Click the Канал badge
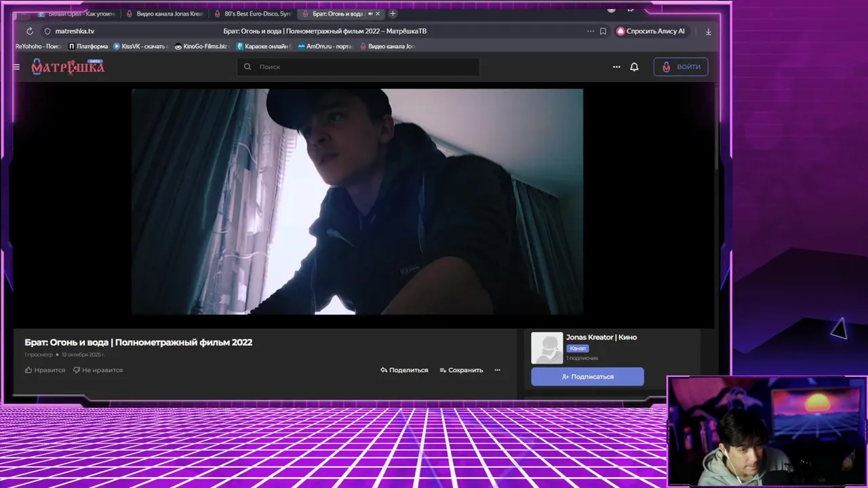This screenshot has height=488, width=868. tap(578, 348)
